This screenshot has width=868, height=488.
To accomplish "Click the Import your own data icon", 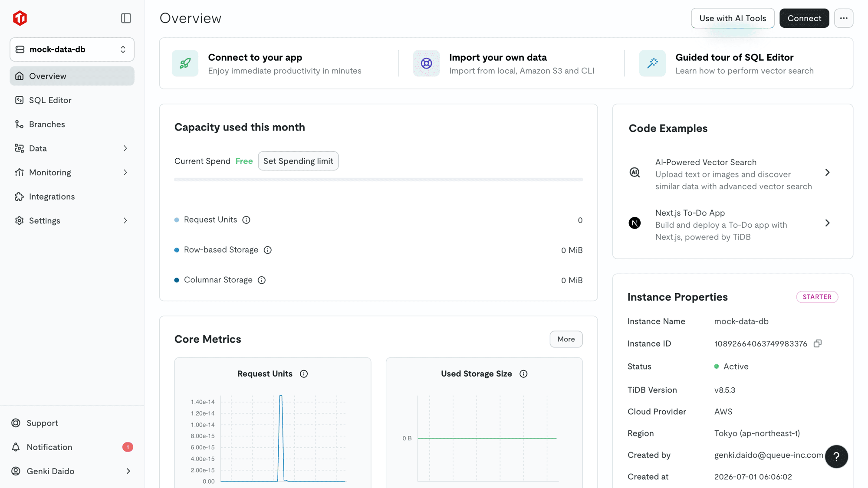I will [x=427, y=63].
